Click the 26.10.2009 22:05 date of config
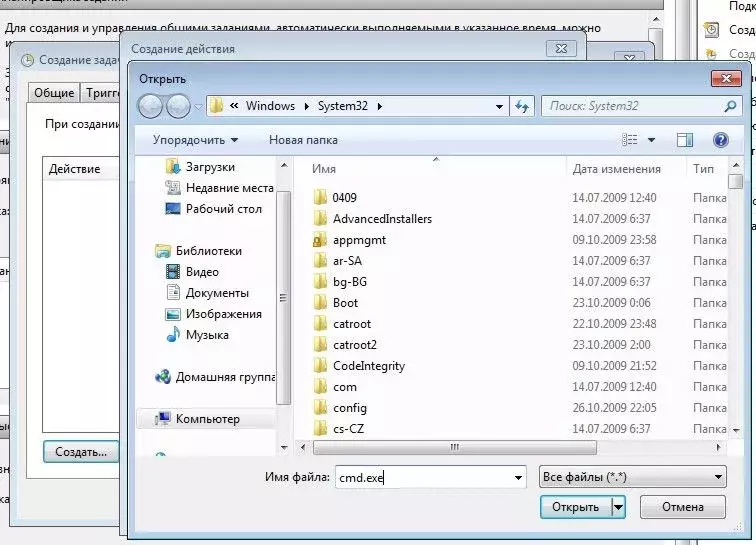The width and height of the screenshot is (756, 545). 614,409
